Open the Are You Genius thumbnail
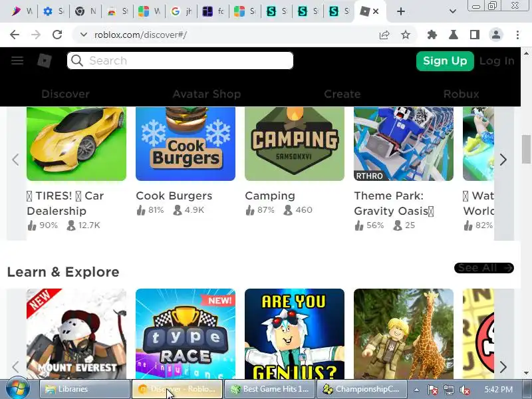The height and width of the screenshot is (399, 532). tap(295, 334)
